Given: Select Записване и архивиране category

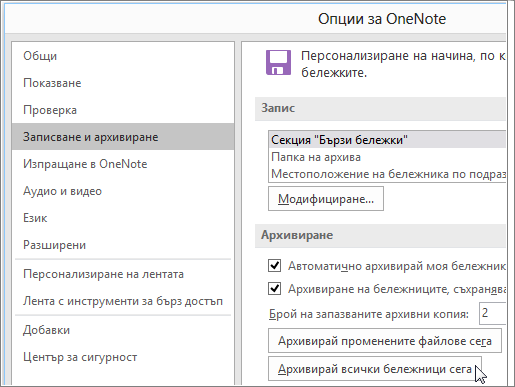Looking at the screenshot, I should click(x=123, y=137).
